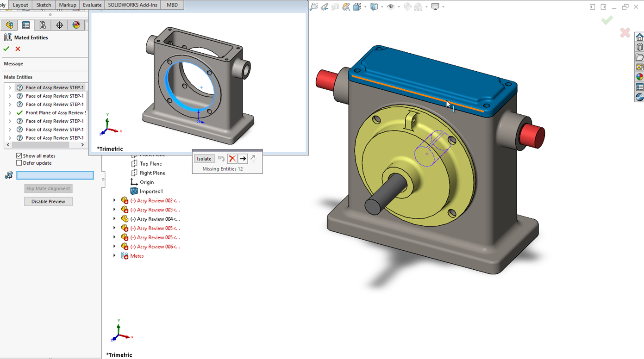Viewport: 644px width, 359px height.
Task: Click the Isolate button
Action: [x=204, y=158]
